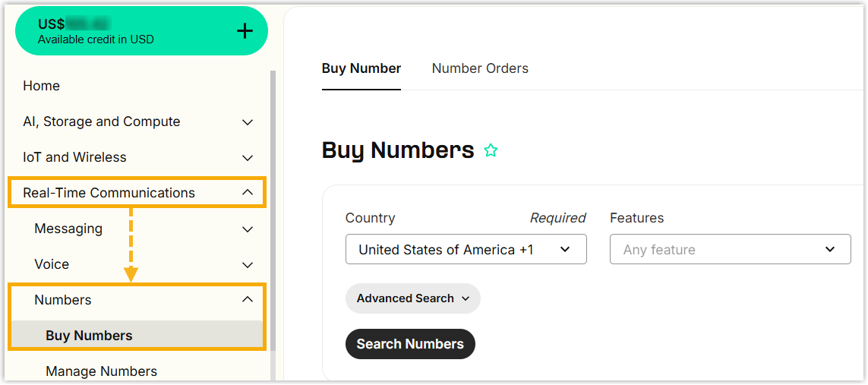Collapse Real-Time Communications section

pos(248,193)
